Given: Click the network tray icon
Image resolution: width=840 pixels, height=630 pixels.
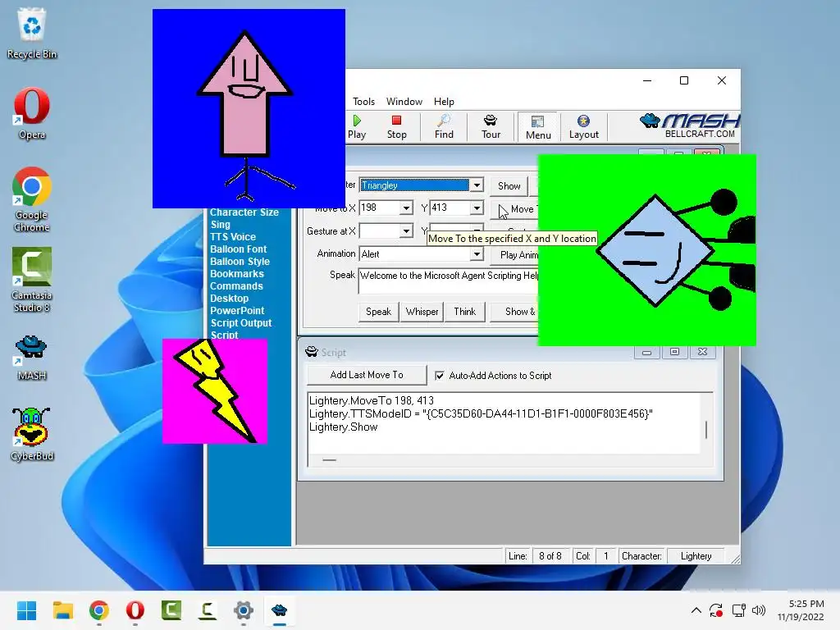Looking at the screenshot, I should [739, 610].
